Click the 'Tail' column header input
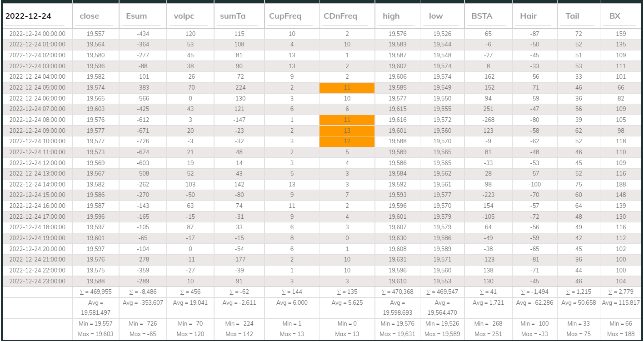Image resolution: width=644 pixels, height=342 pixels. pos(578,16)
